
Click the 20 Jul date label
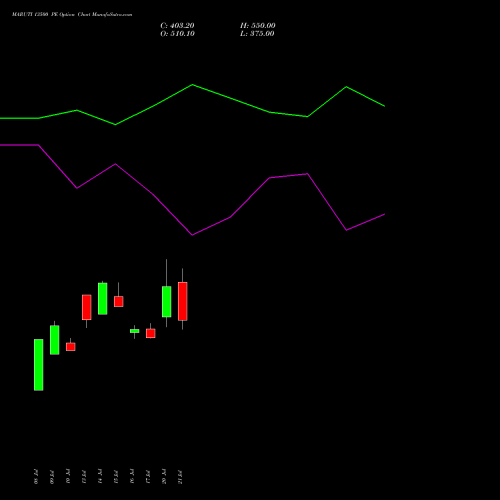tap(164, 477)
